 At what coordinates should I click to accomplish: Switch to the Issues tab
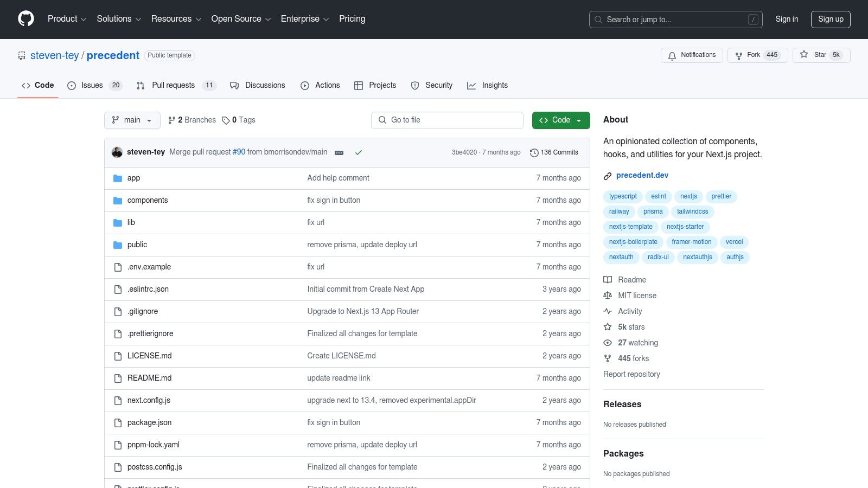(95, 86)
